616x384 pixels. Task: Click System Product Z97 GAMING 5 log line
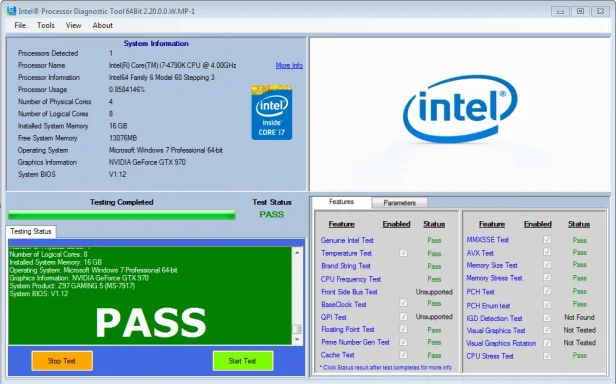coord(72,286)
